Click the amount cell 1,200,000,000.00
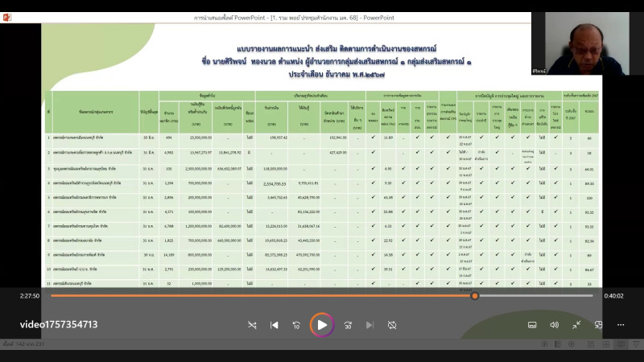 [198, 226]
